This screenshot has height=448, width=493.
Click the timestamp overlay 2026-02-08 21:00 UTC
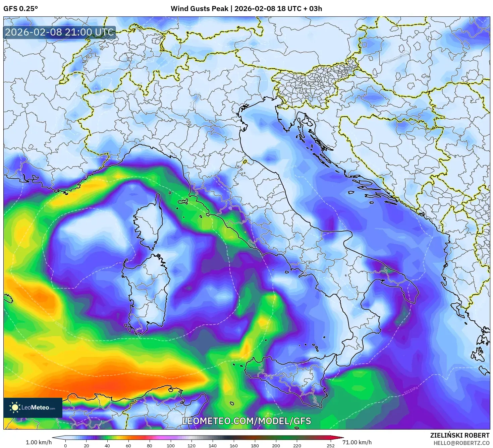[x=59, y=33]
